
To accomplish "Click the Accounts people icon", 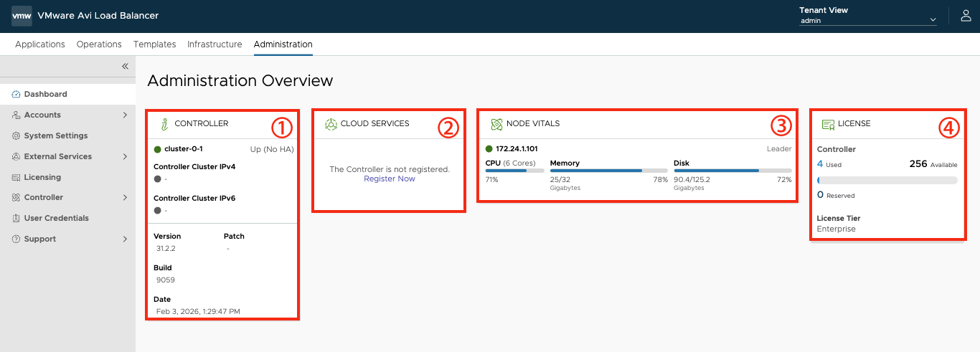I will (17, 115).
